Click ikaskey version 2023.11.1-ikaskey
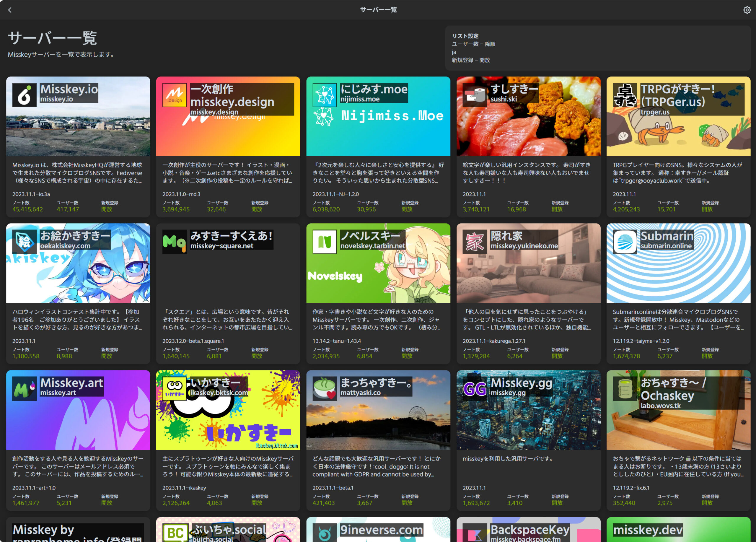The width and height of the screenshot is (756, 542). pos(184,488)
